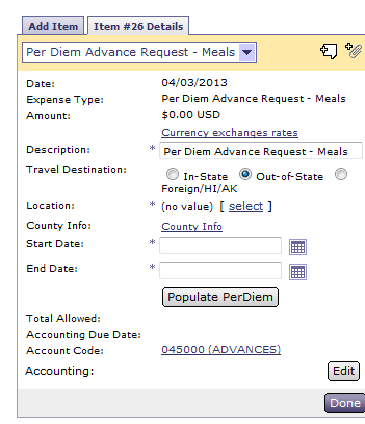Click into the End Date input field
The height and width of the screenshot is (424, 365).
coord(220,270)
